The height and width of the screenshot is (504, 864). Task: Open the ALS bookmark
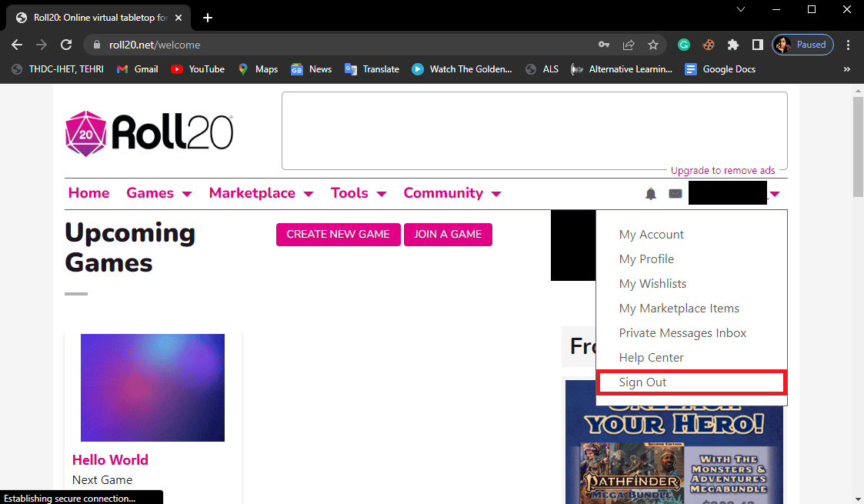(x=542, y=68)
